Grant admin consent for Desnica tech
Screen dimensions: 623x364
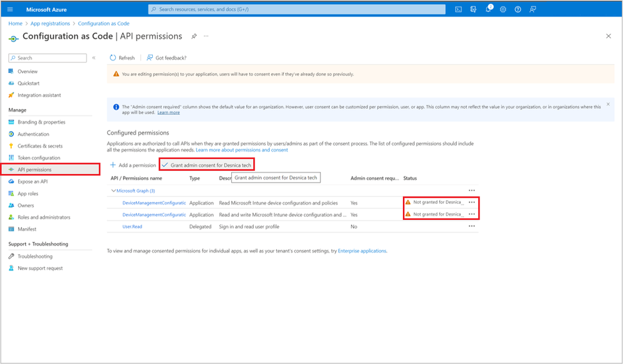coord(206,165)
